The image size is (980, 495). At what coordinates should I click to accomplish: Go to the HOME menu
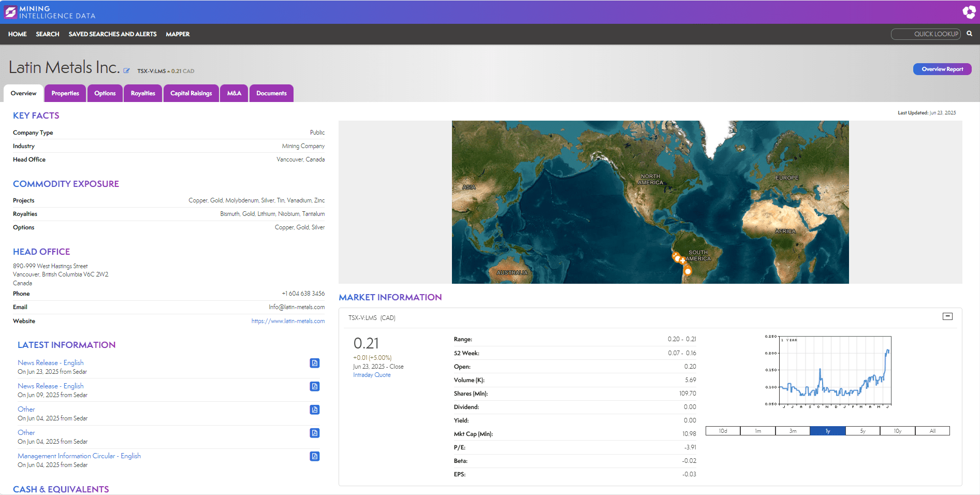point(18,34)
